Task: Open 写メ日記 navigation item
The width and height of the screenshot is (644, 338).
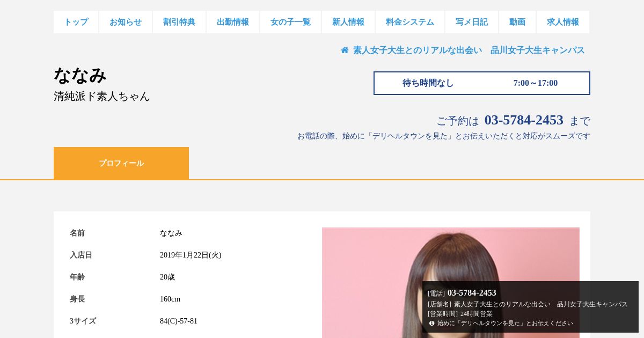Action: (x=472, y=22)
